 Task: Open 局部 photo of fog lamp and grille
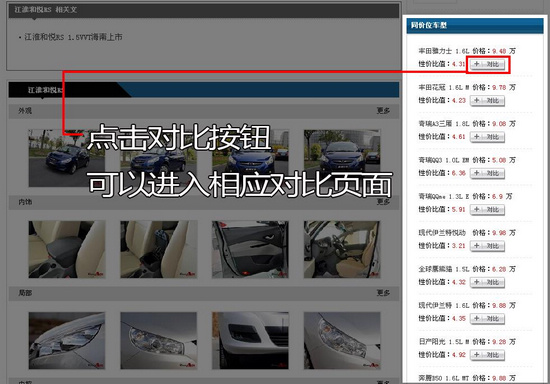point(250,341)
